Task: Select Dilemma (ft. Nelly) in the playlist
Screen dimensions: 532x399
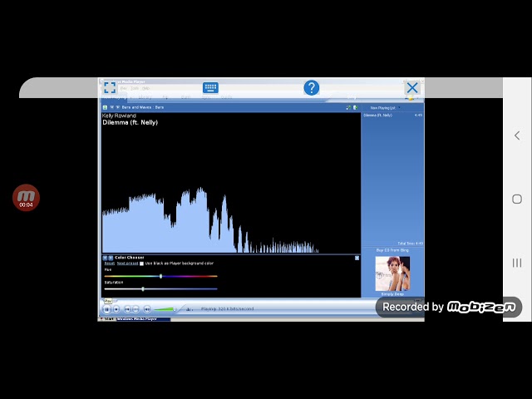Action: 392,116
